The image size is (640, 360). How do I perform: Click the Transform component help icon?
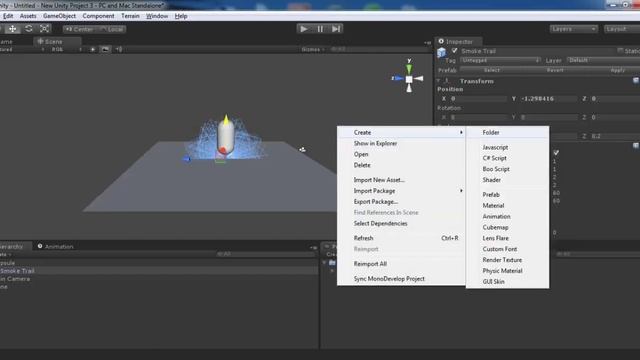(x=636, y=80)
